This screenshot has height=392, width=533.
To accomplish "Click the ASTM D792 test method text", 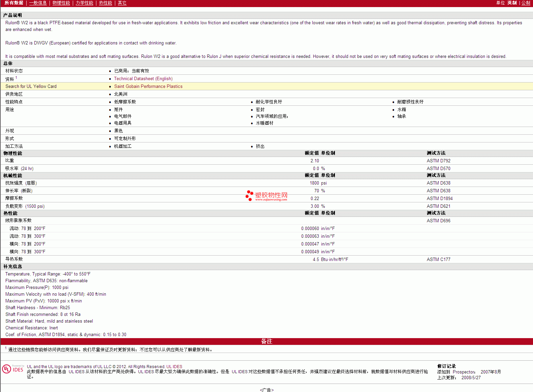I will click(438, 161).
